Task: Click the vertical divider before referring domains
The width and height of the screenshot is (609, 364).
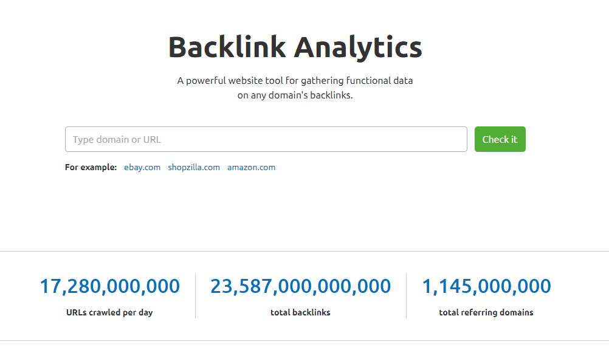Action: (406, 296)
